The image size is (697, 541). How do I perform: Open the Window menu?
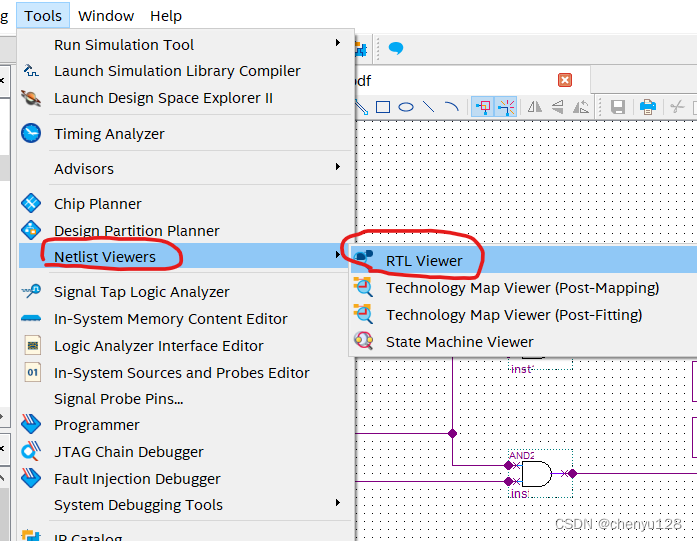pos(106,16)
